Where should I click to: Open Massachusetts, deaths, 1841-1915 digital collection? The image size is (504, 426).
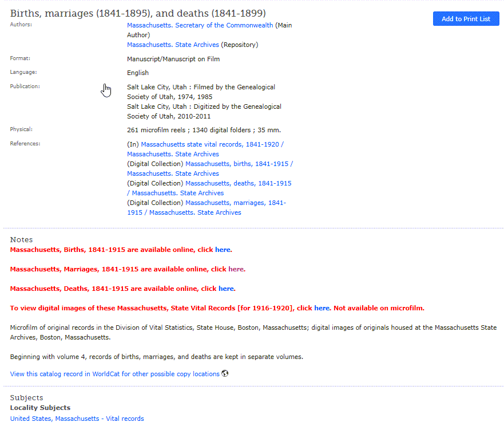click(238, 183)
